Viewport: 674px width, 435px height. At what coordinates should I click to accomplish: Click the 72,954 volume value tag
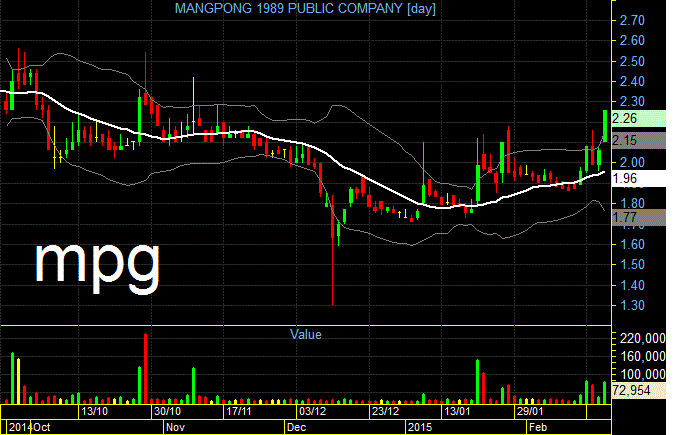pyautogui.click(x=638, y=390)
